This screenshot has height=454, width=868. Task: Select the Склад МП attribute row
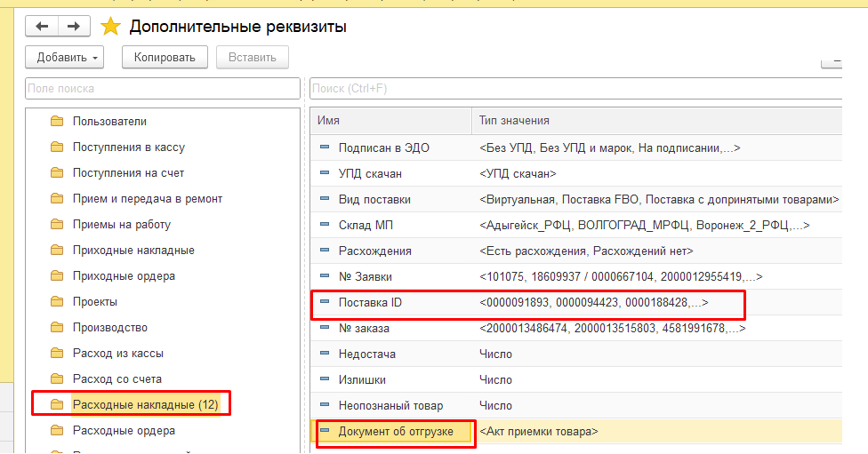coord(575,225)
